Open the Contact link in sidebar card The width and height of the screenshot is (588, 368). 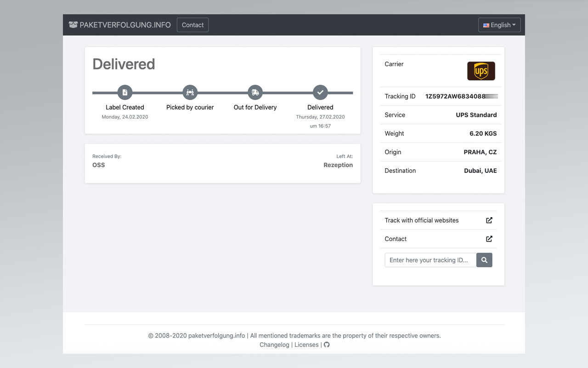(x=396, y=239)
